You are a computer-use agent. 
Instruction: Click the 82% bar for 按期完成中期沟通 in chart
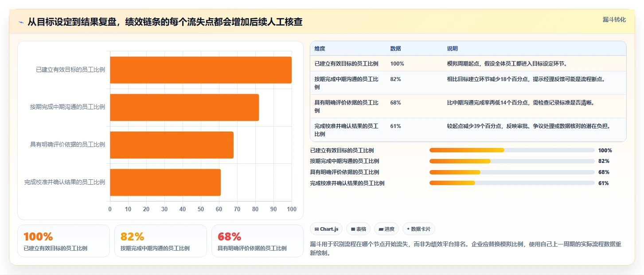tap(184, 107)
